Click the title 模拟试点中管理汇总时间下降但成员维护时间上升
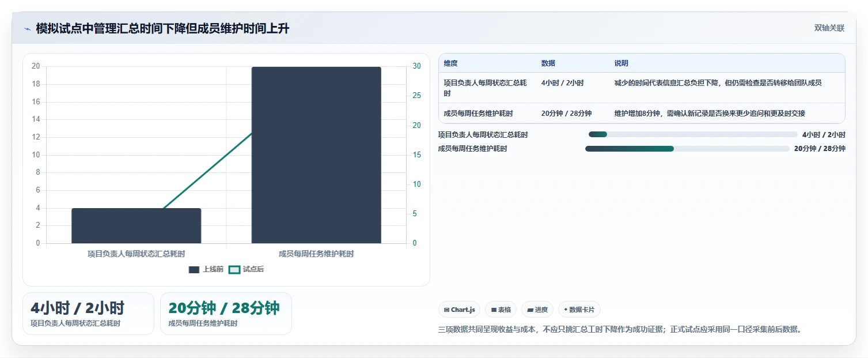 (162, 29)
